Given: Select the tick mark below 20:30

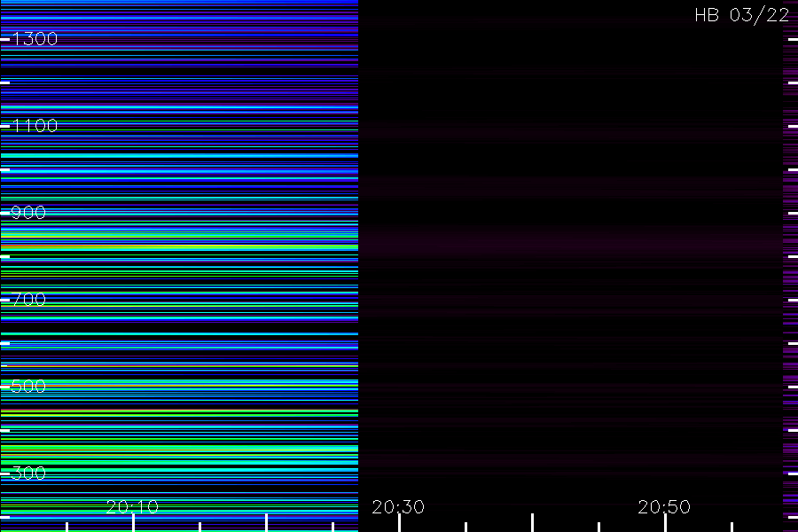Looking at the screenshot, I should (400, 523).
